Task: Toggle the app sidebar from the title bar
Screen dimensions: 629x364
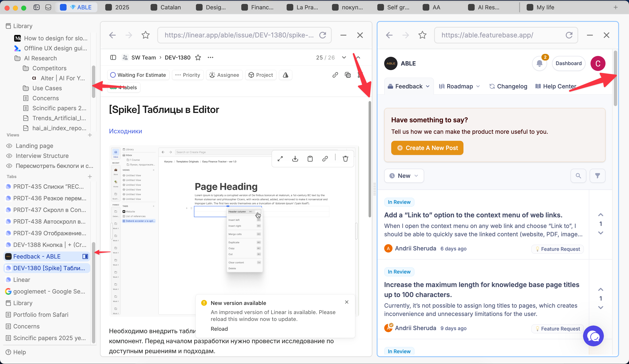Action: pos(36,7)
